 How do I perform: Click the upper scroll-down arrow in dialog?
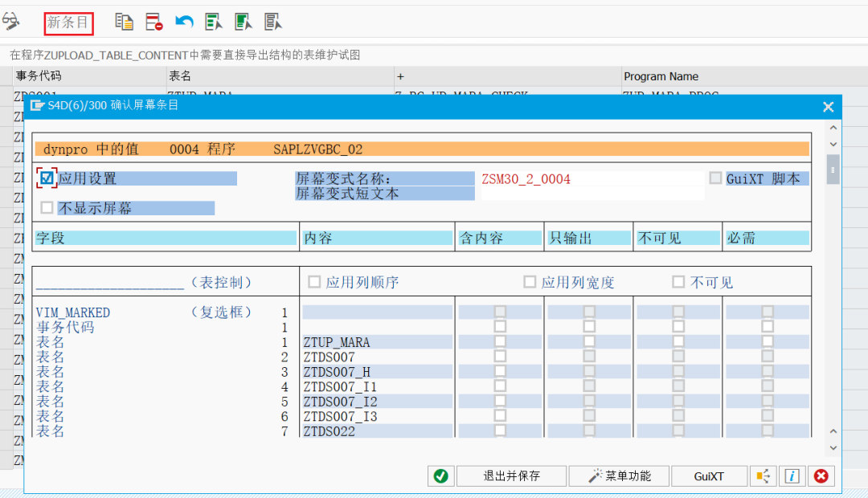pos(833,144)
